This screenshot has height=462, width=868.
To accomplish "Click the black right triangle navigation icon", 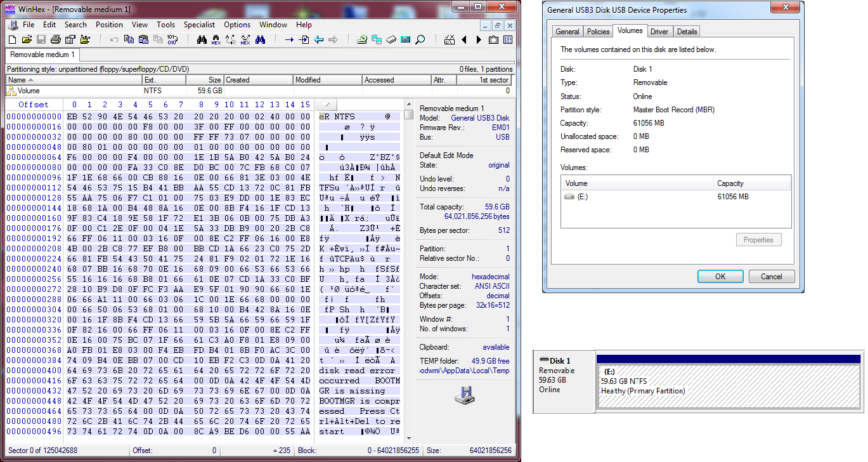I will click(478, 39).
